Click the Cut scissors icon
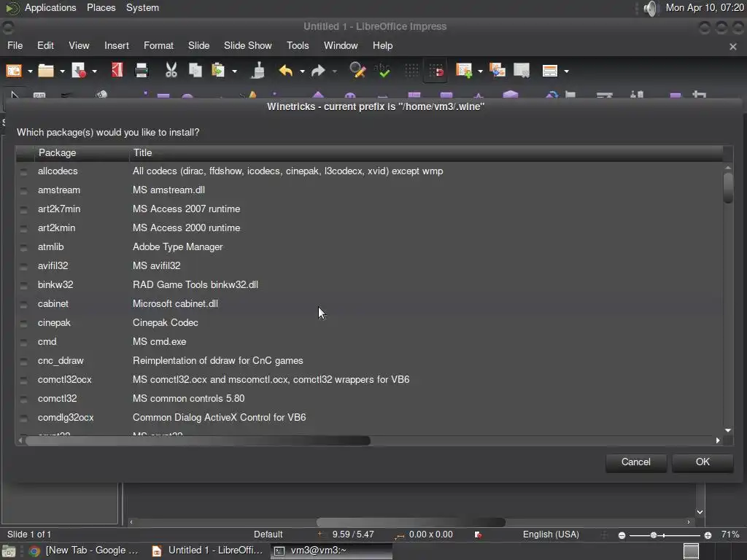This screenshot has width=747, height=560. (x=171, y=71)
